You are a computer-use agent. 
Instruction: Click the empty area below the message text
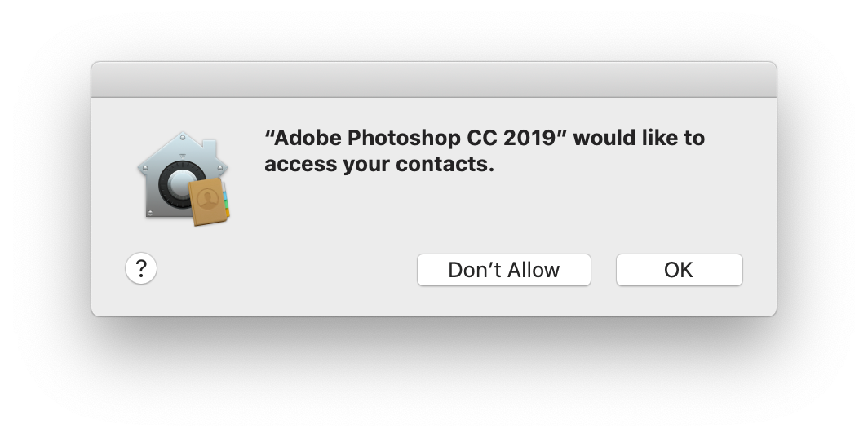coord(489,212)
